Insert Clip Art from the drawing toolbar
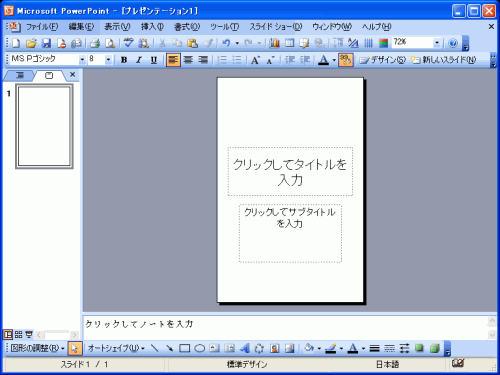500x375 pixels. pos(274,348)
